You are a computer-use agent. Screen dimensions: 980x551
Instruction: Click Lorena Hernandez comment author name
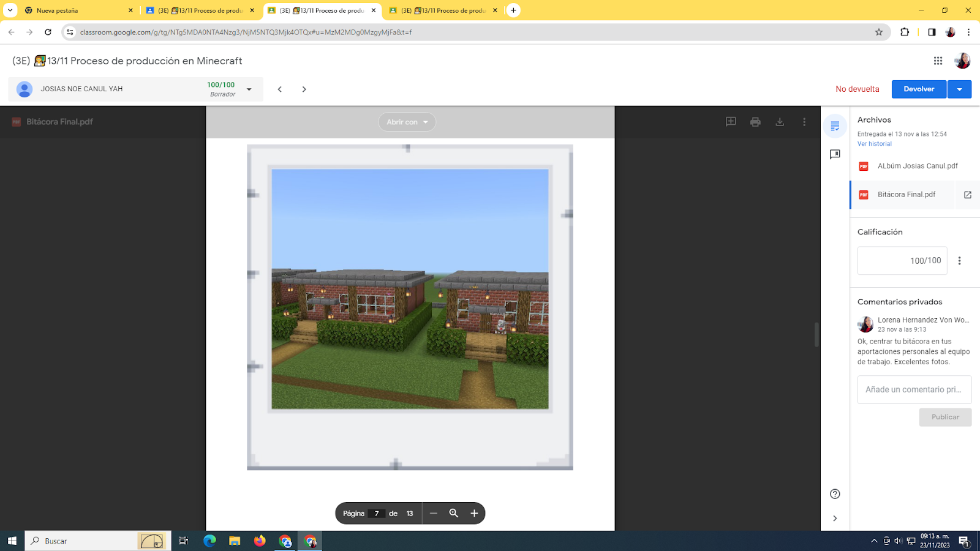coord(923,320)
